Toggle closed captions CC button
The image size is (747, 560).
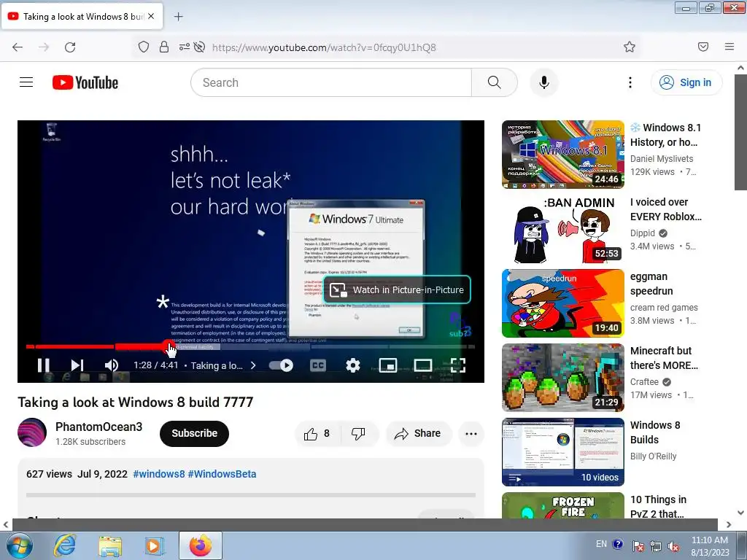(x=318, y=365)
